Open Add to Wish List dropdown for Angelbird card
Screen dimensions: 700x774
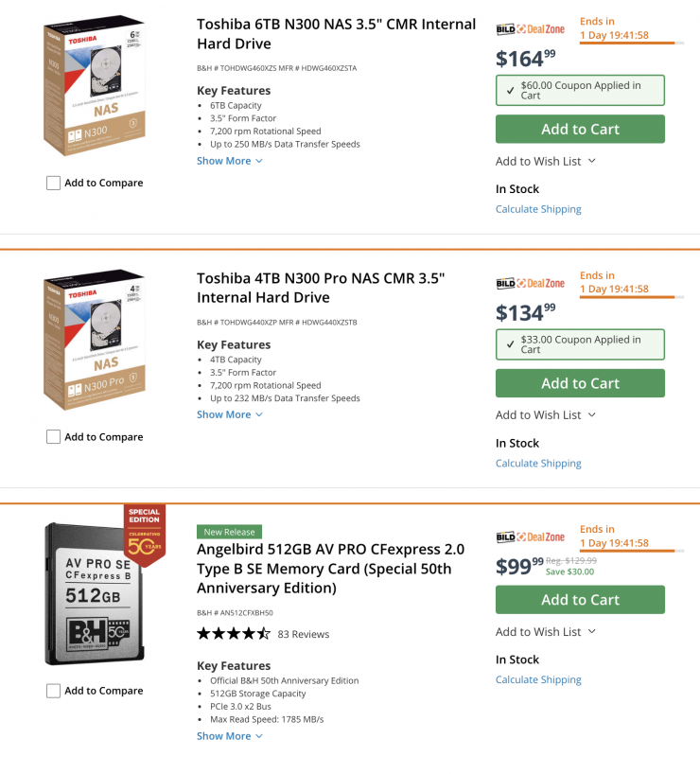546,631
